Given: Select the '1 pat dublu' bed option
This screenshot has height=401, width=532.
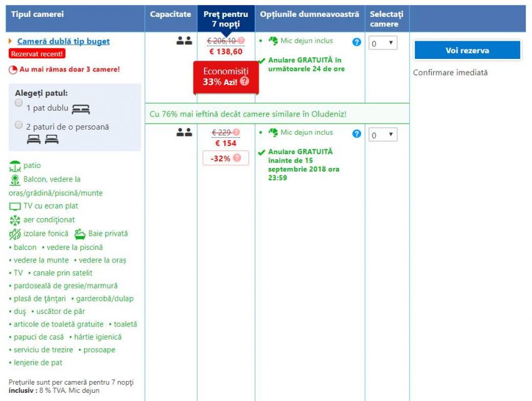Looking at the screenshot, I should (x=19, y=103).
